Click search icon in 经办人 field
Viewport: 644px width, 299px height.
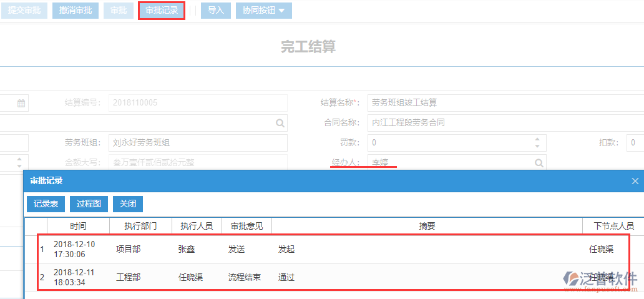tap(539, 163)
